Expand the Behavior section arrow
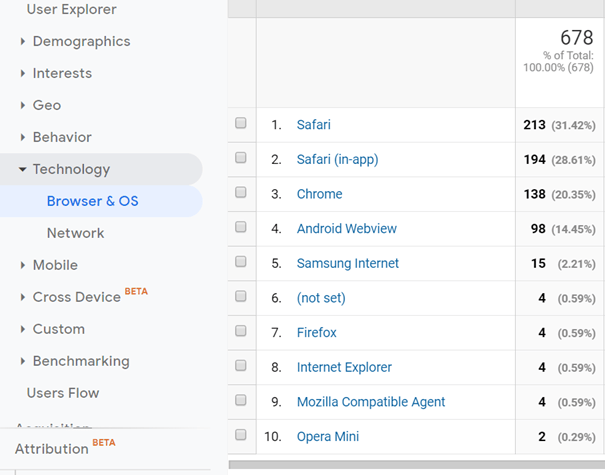Viewport: 605px width, 475px height. pos(23,137)
